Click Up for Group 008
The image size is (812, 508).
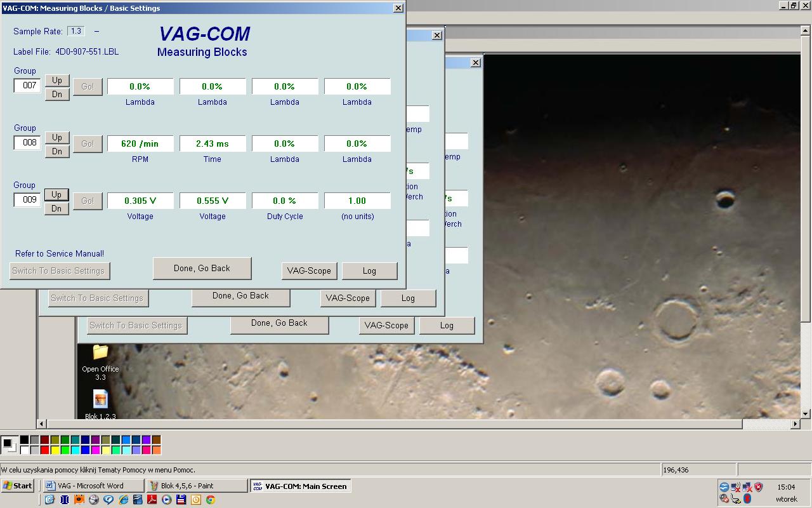pyautogui.click(x=57, y=138)
